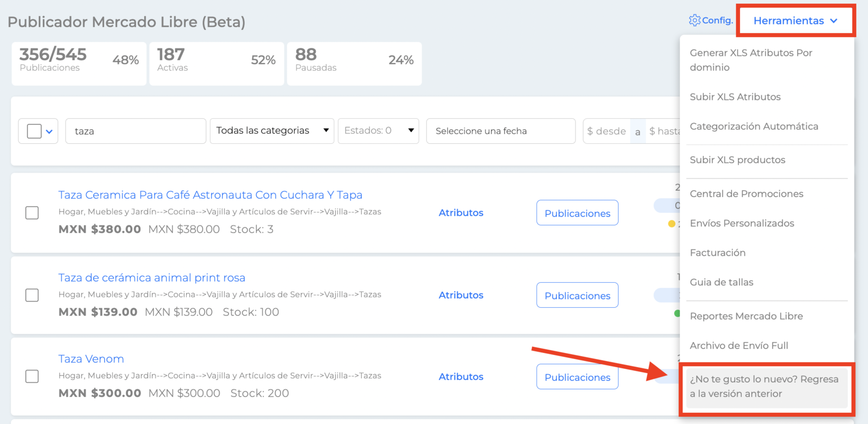Toggle the select-all checkbox in filter bar
The height and width of the screenshot is (424, 868).
pos(34,131)
